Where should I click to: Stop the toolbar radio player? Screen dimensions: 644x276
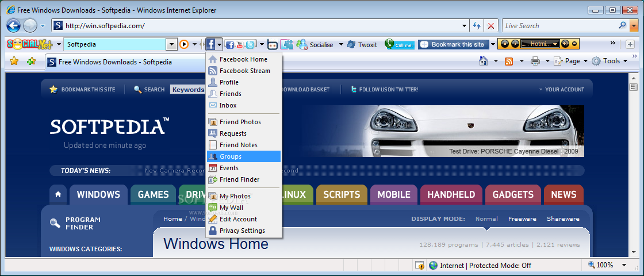click(504, 44)
